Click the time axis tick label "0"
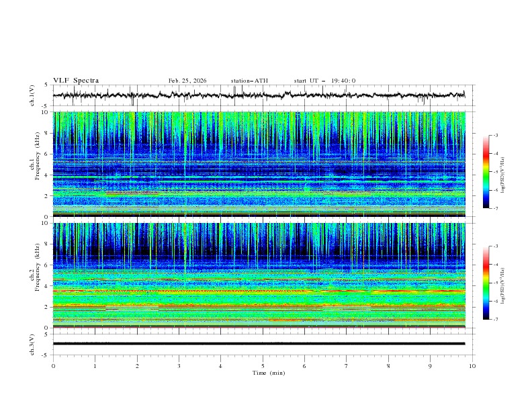532x411 pixels. click(x=53, y=366)
